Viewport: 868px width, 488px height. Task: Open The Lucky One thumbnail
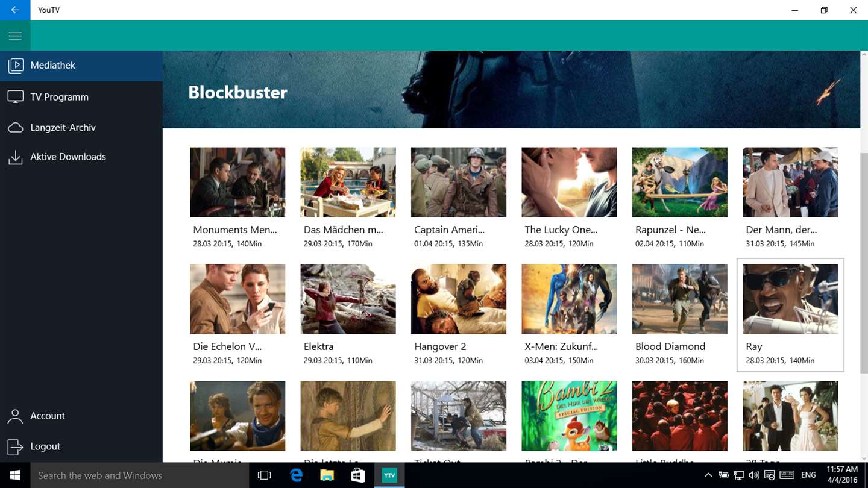(569, 182)
